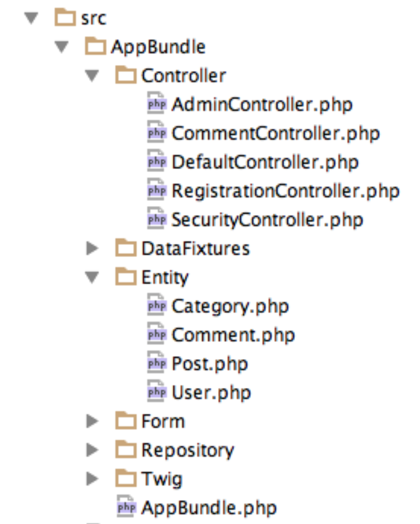Expand the Twig folder arrow
This screenshot has height=524, width=420.
pos(93,479)
